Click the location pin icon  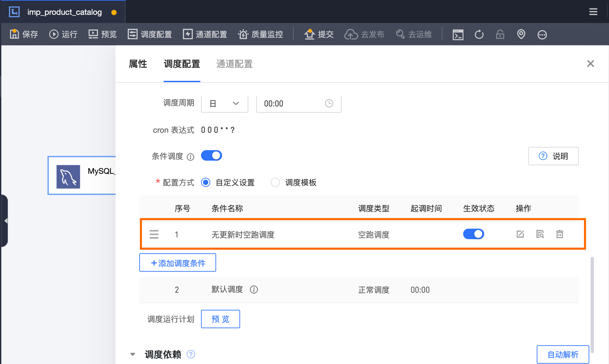pos(521,34)
